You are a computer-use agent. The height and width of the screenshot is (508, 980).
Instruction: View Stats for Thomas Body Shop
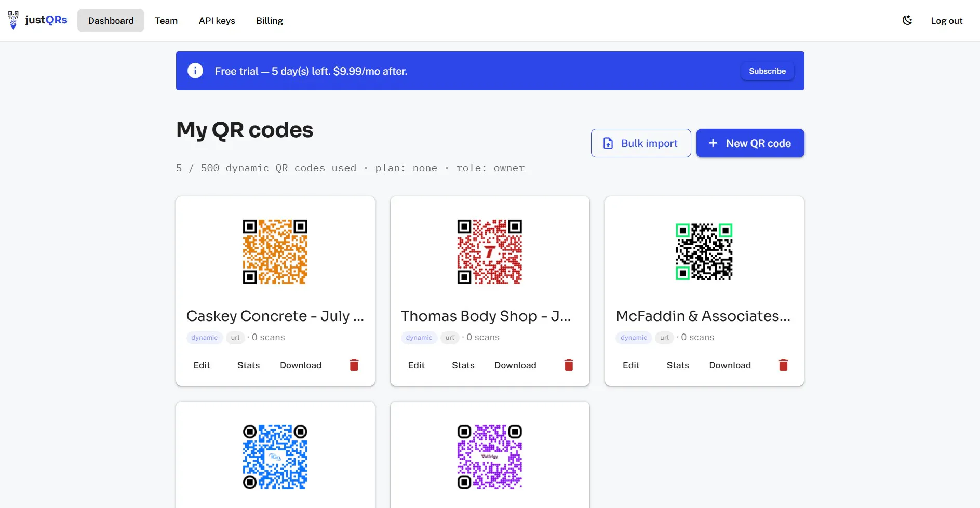463,365
